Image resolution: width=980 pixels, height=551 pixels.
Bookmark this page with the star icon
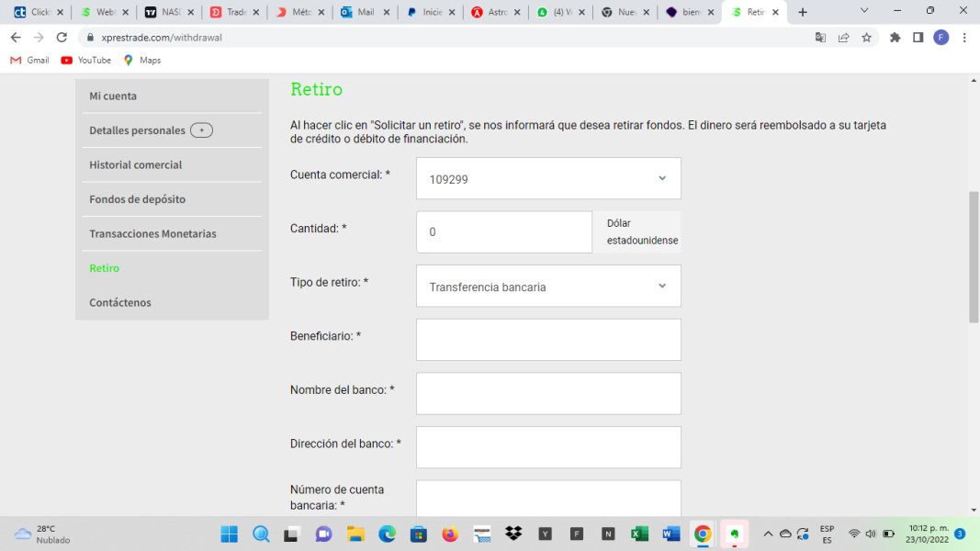(866, 38)
